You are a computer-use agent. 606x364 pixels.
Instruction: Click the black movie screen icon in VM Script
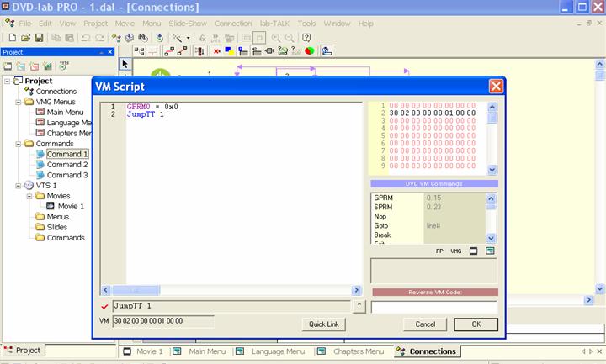click(473, 251)
